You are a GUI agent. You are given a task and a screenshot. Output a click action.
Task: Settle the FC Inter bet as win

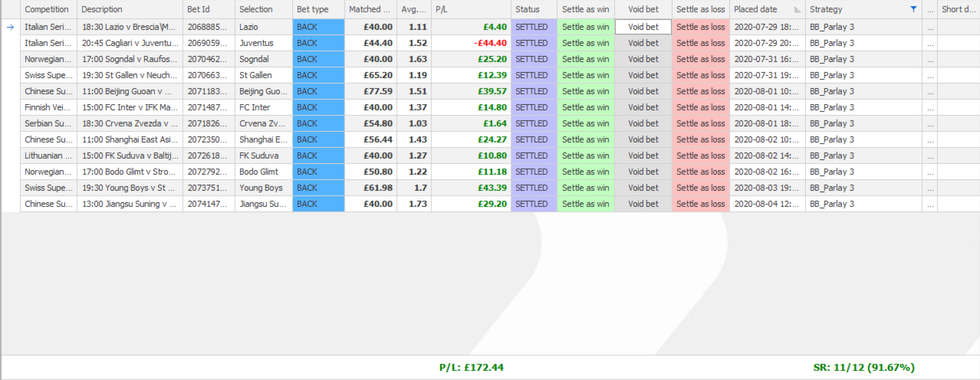coord(585,107)
